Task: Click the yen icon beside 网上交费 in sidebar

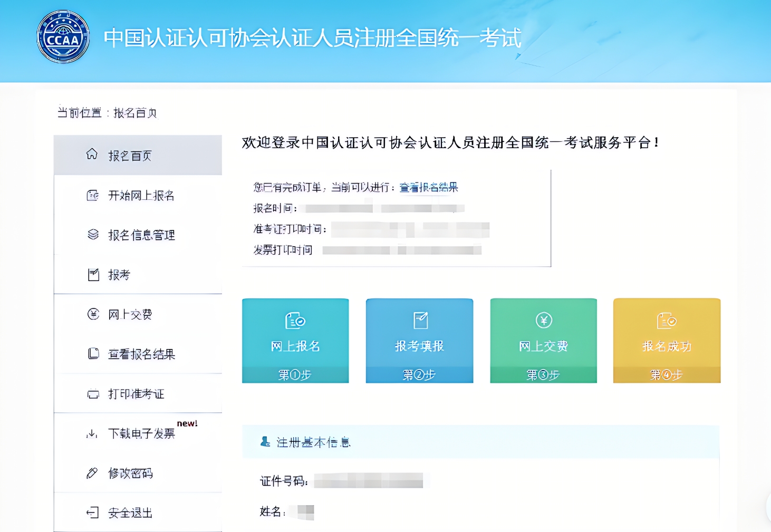Action: point(93,314)
